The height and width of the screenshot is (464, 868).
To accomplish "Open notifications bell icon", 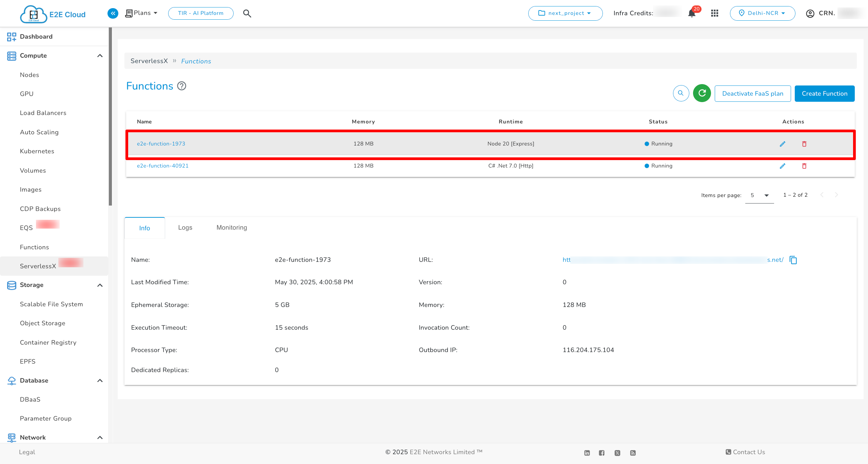I will (691, 13).
